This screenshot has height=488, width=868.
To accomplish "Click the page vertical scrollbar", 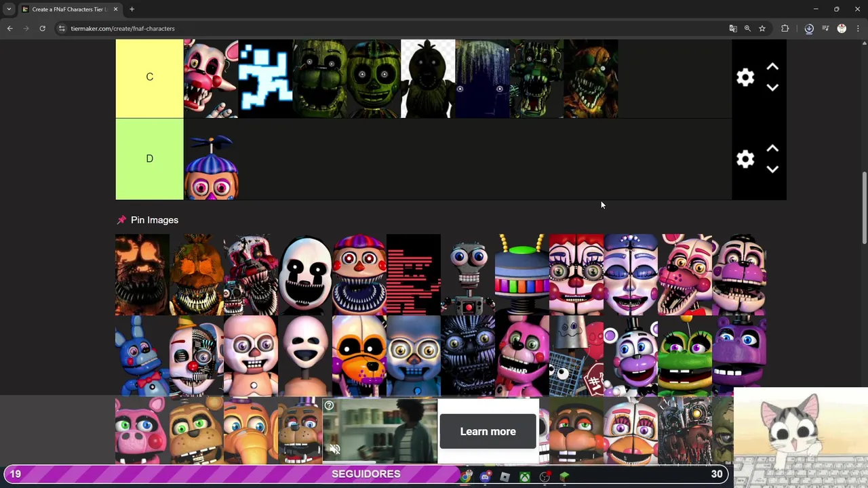I will pos(863,208).
